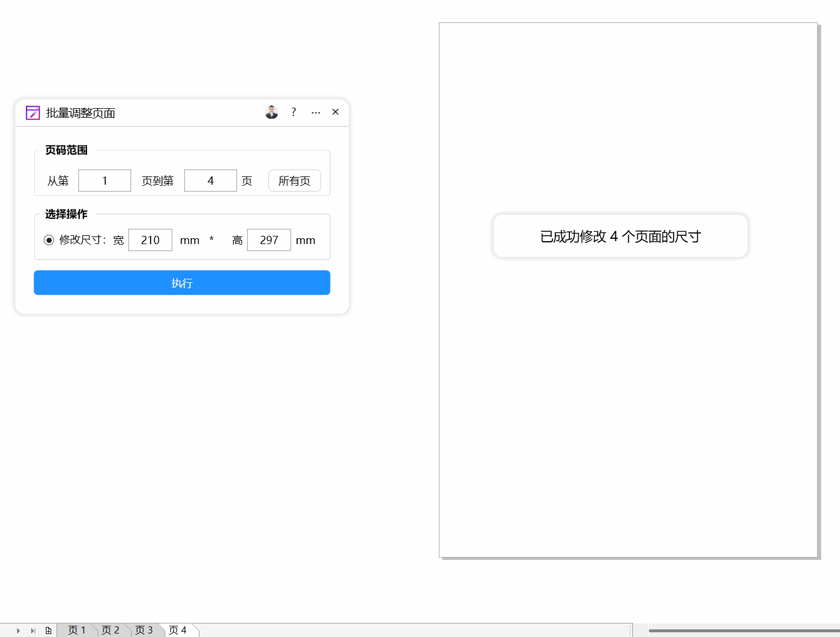
Task: Click the question mark help icon
Action: pos(294,112)
